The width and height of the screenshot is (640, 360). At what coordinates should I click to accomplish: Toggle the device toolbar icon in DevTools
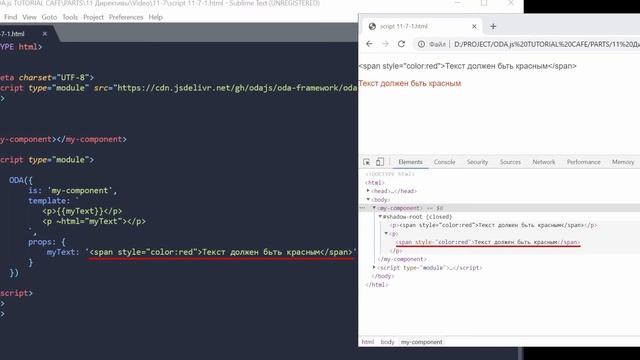pos(380,162)
